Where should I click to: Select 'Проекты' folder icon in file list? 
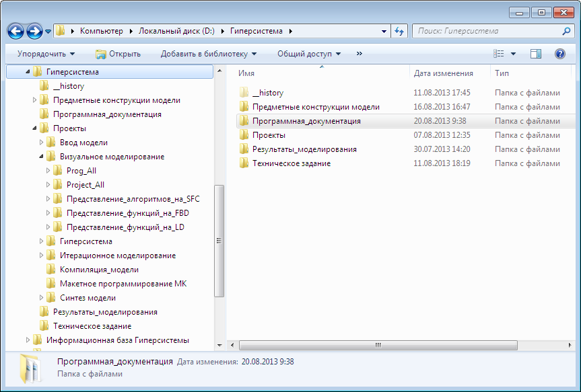point(244,134)
